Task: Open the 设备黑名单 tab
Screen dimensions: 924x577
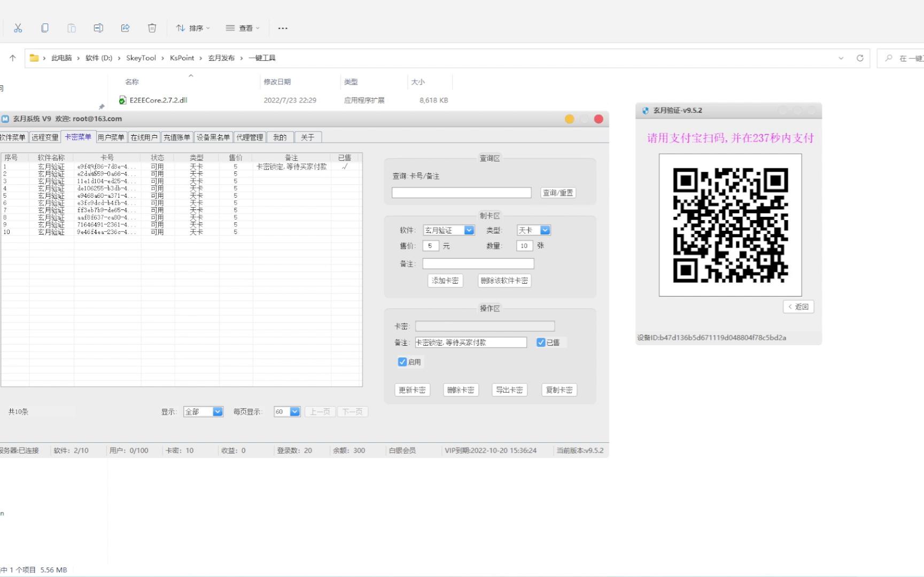Action: [213, 137]
